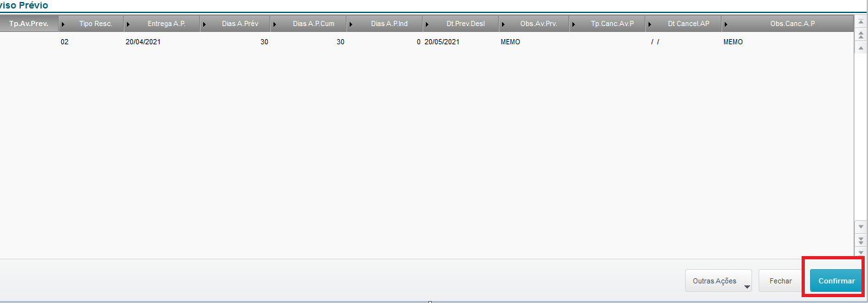Click the arrow beside Tp.Canc.Av.P header
868x303 pixels.
574,24
